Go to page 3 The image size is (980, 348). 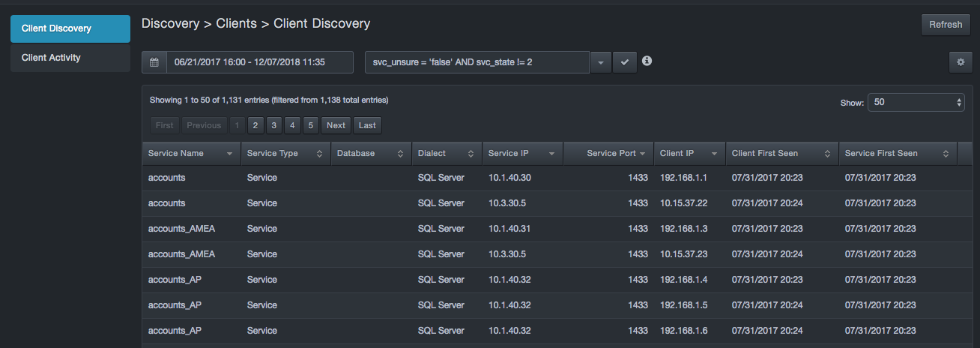click(274, 125)
